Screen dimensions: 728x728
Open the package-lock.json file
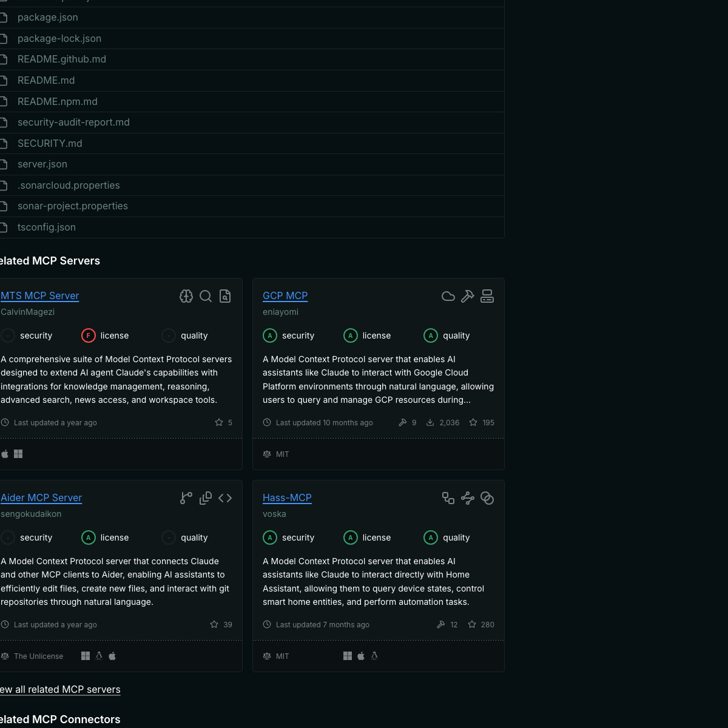pyautogui.click(x=59, y=38)
